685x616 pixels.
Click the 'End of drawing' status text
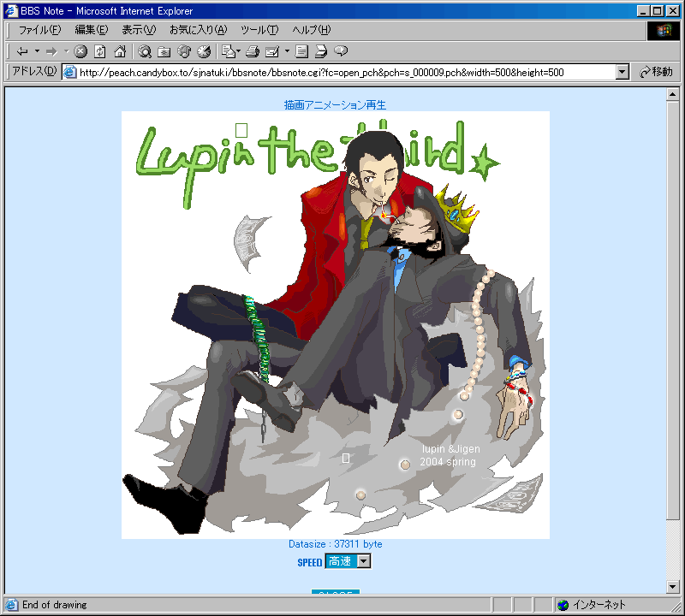(x=55, y=605)
